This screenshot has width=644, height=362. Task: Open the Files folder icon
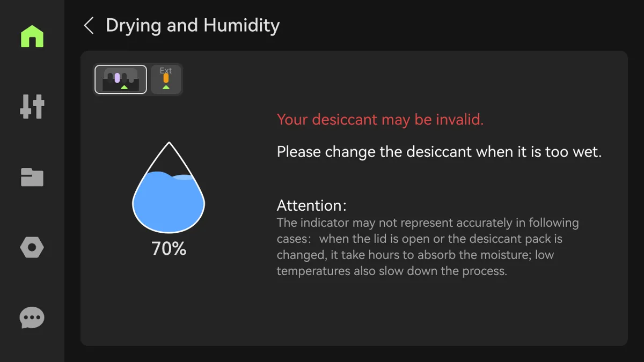32,177
